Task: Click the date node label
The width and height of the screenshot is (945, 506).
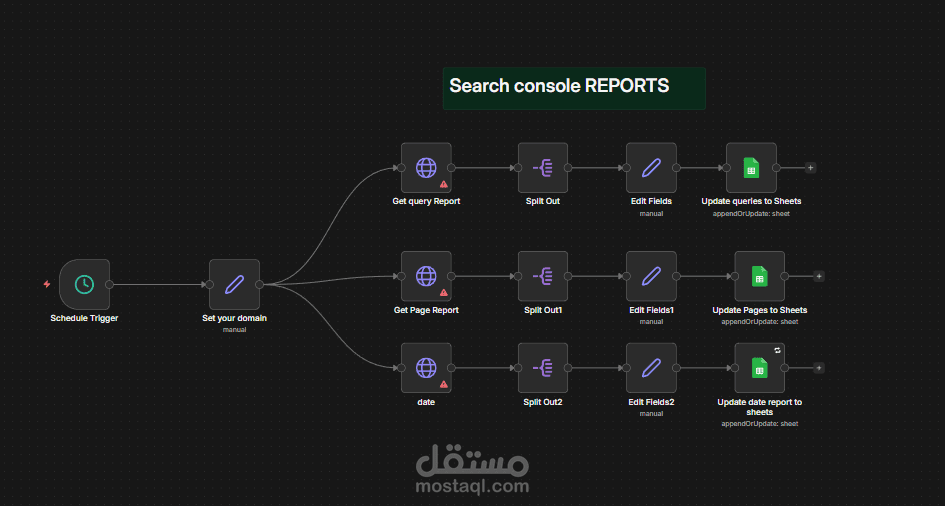Action: [426, 402]
